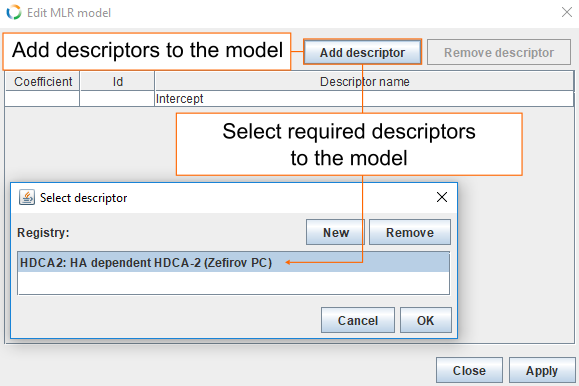This screenshot has width=579, height=386.
Task: Close the Edit MLR model window
Action: (x=566, y=12)
